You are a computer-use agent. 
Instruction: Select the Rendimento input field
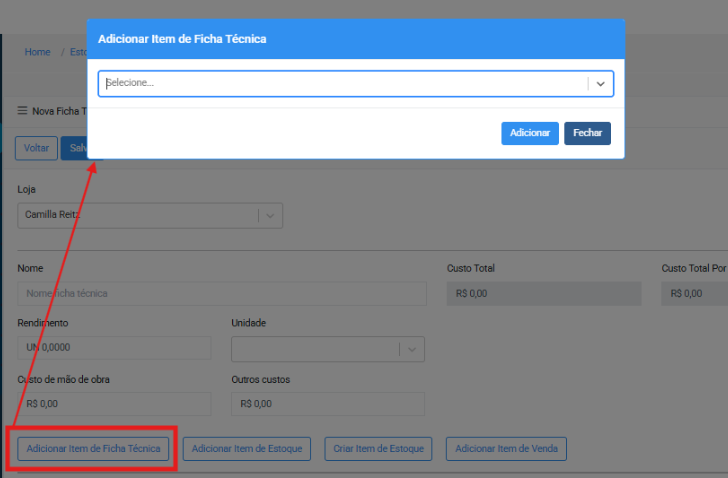114,348
